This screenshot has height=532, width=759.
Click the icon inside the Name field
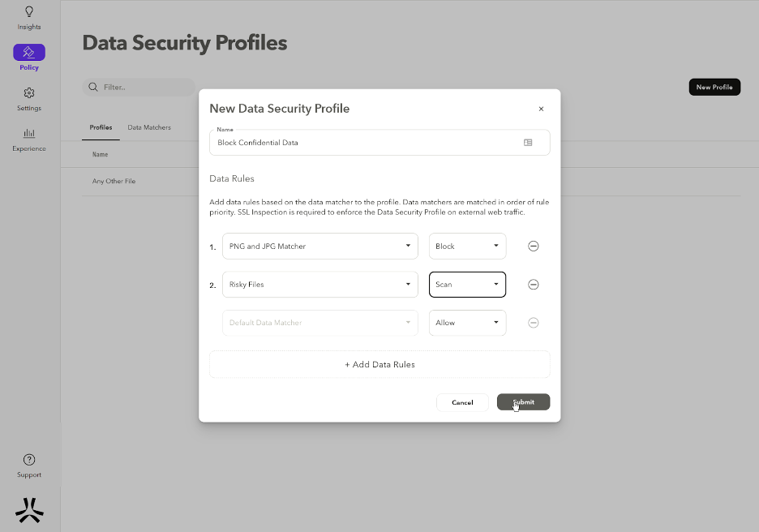528,143
